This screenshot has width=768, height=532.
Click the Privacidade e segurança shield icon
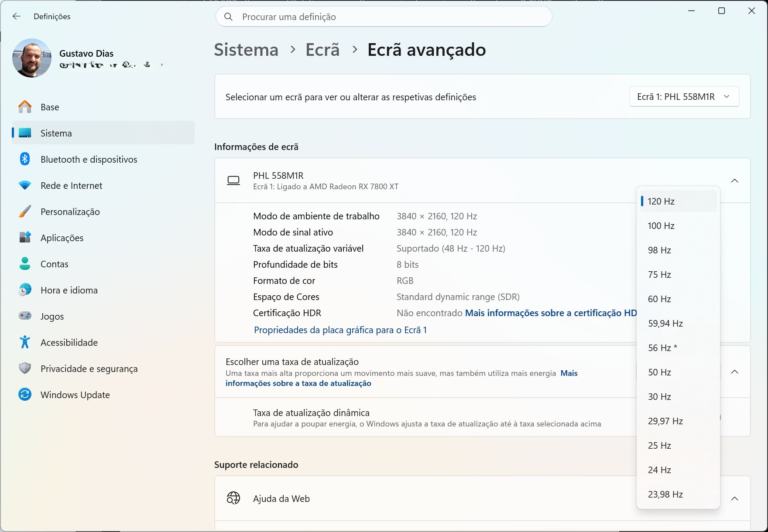pos(25,368)
